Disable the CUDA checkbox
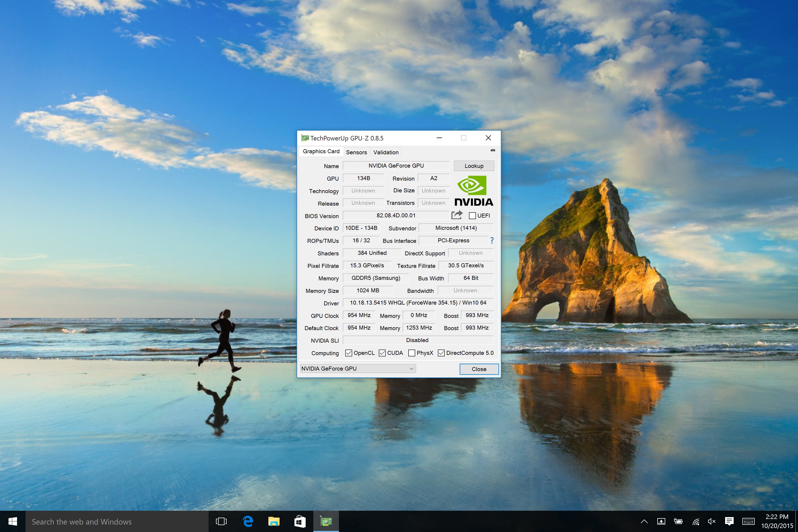 (382, 353)
